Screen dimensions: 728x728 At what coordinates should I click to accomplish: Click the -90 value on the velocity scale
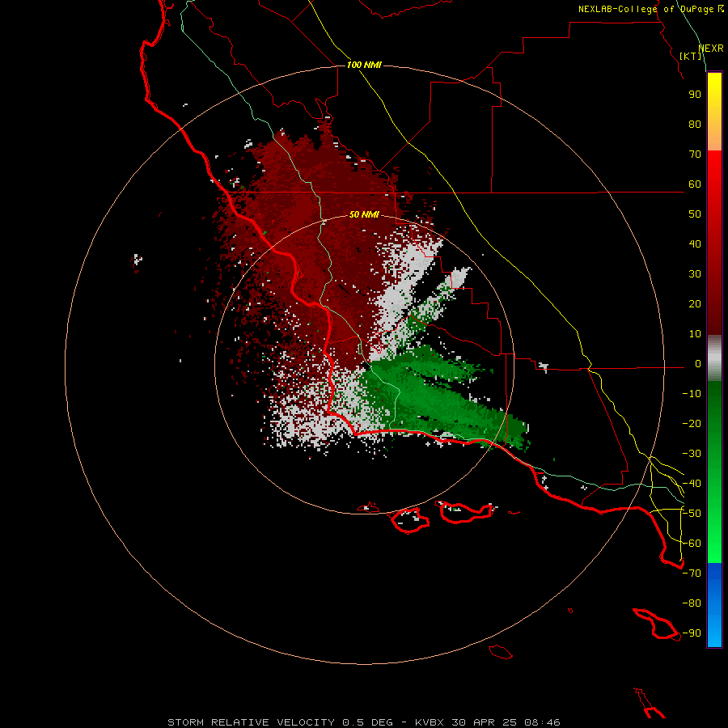tap(692, 633)
